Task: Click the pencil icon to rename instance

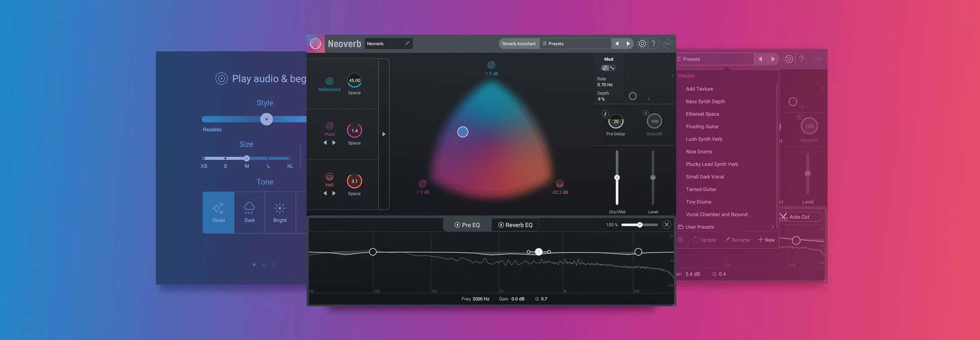Action: 407,43
